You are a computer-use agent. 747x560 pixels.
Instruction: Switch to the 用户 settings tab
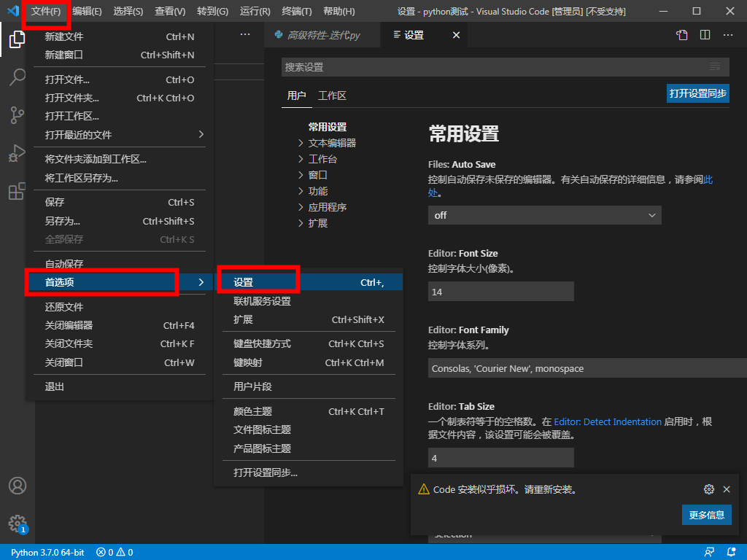pyautogui.click(x=296, y=96)
